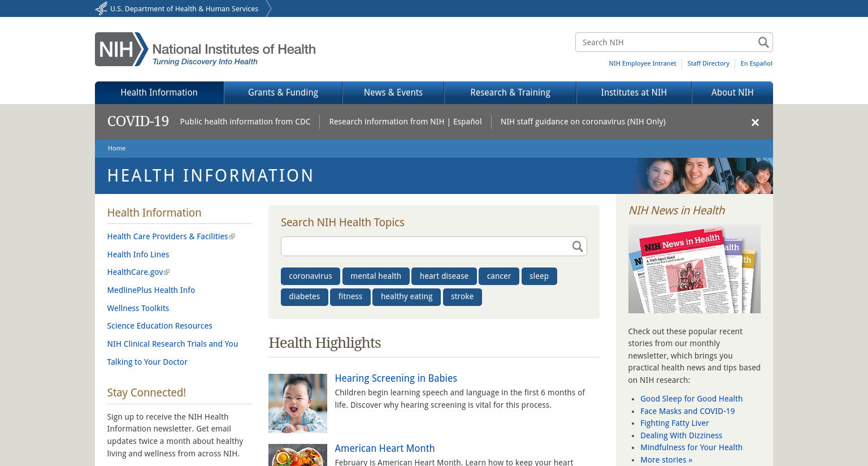Select the diabetes topic button
The image size is (868, 466).
point(305,297)
